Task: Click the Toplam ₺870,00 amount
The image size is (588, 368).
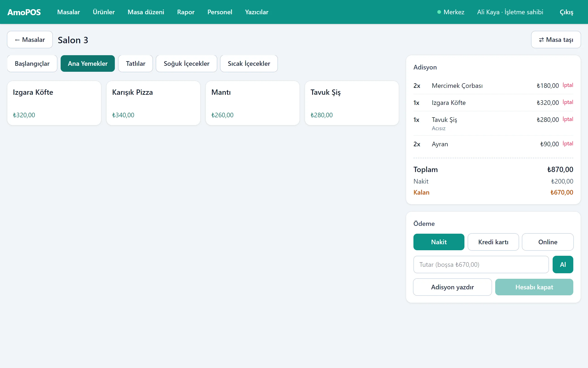Action: coord(560,170)
